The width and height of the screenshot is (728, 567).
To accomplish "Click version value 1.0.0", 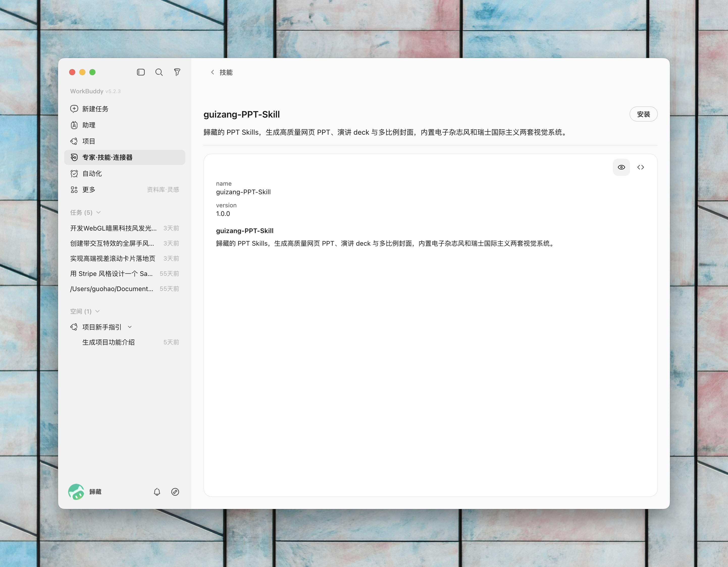I will [x=223, y=214].
